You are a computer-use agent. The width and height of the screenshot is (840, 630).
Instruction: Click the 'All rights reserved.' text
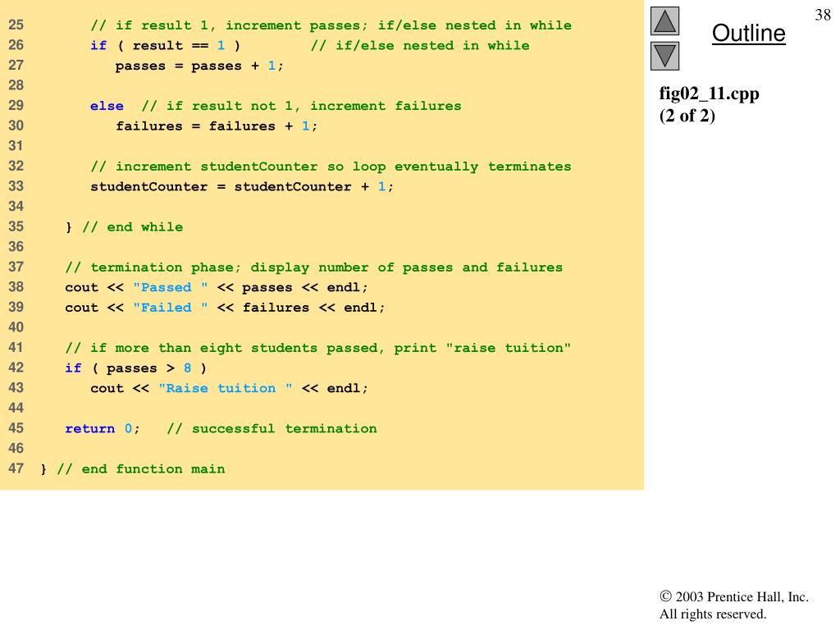pos(713,614)
